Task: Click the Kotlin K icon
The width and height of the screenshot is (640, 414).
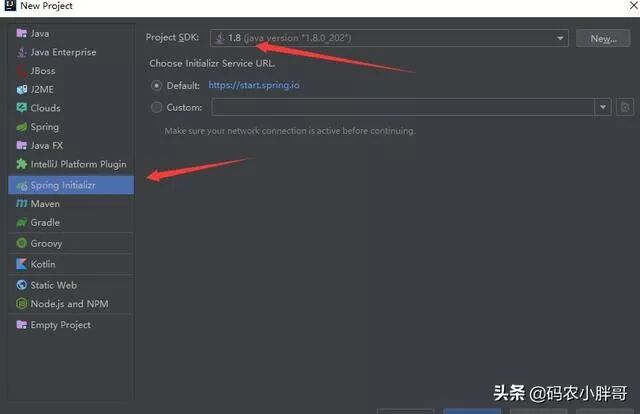Action: pyautogui.click(x=21, y=264)
